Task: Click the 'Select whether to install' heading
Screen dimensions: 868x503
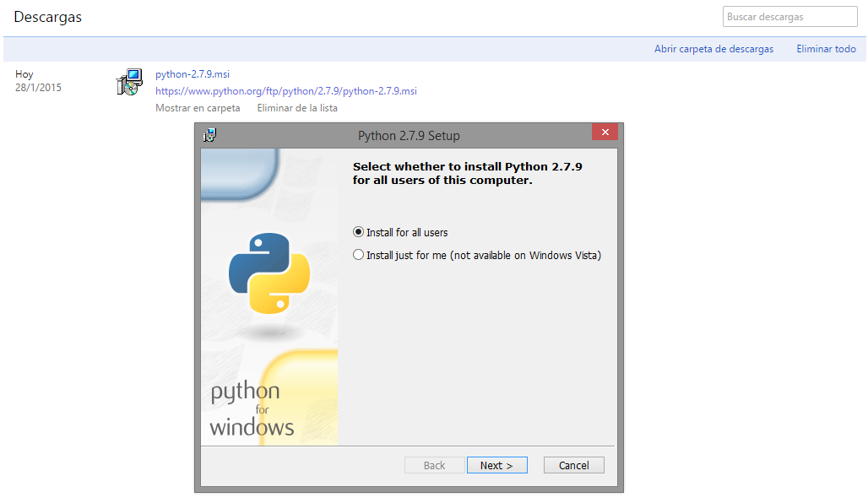Action: pos(467,173)
